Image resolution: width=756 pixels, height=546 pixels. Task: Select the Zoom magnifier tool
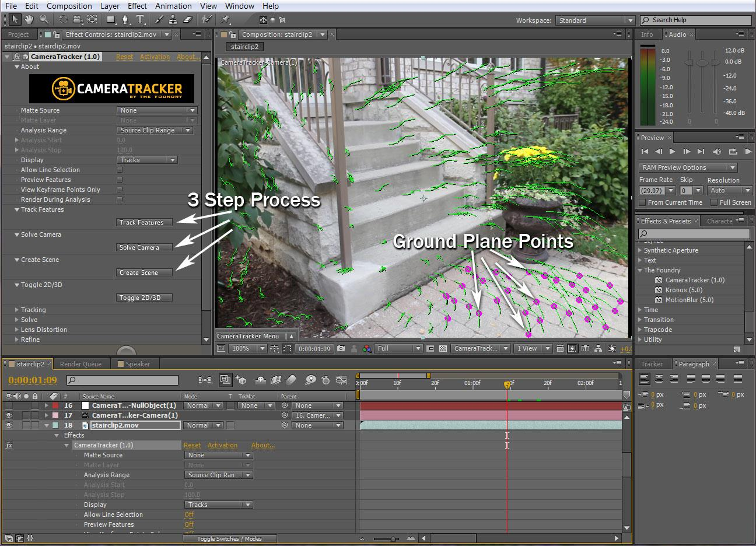44,20
